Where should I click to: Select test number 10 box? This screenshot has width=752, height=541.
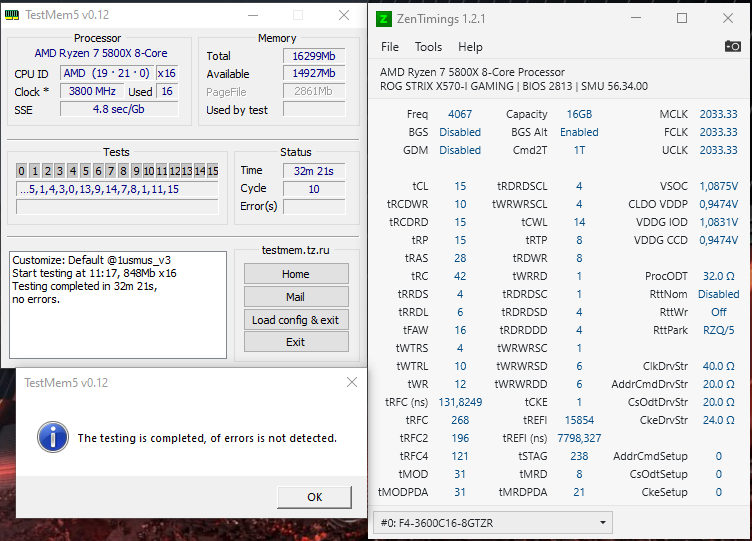[x=149, y=171]
